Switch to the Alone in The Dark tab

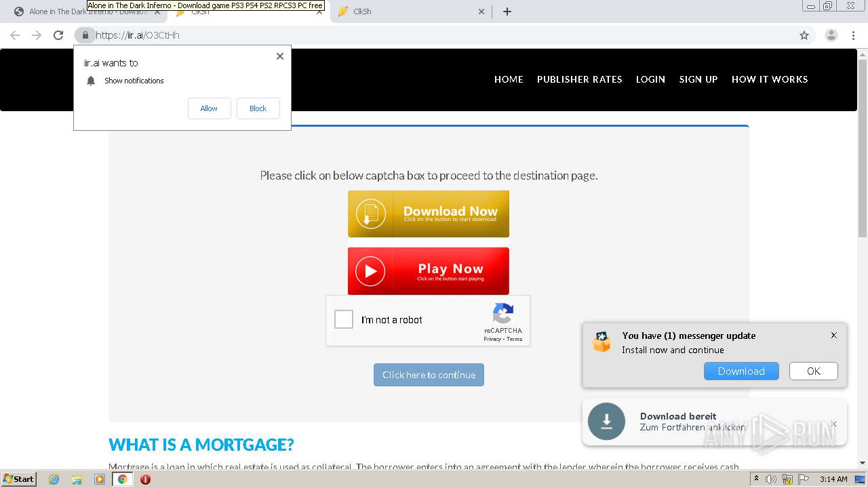pyautogui.click(x=88, y=12)
